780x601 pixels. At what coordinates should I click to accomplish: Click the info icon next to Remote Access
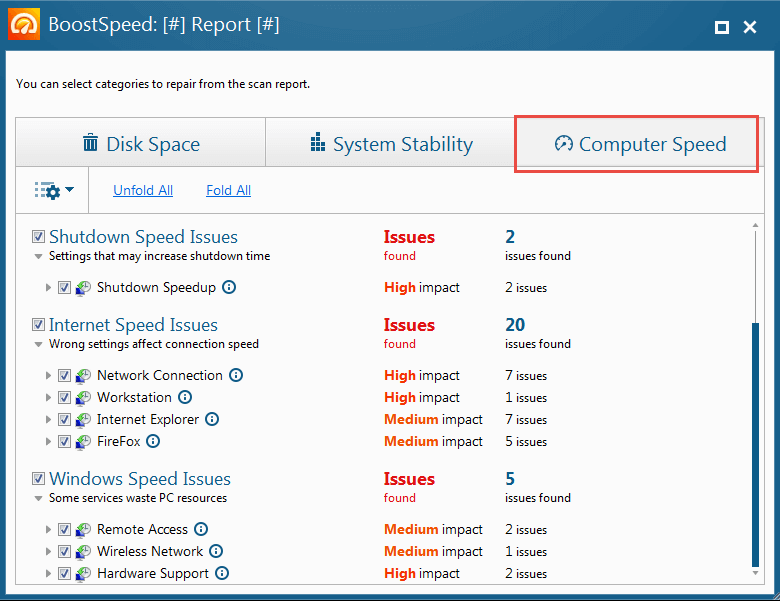[x=201, y=529]
